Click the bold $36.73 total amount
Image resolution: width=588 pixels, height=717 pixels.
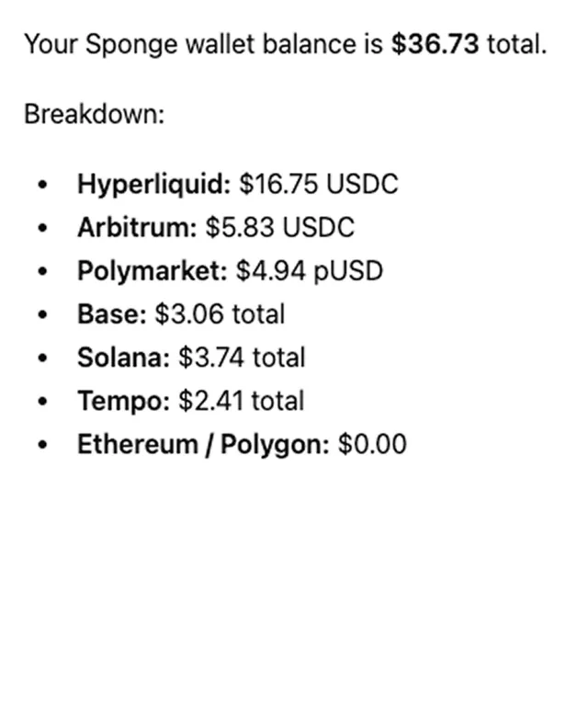point(435,44)
